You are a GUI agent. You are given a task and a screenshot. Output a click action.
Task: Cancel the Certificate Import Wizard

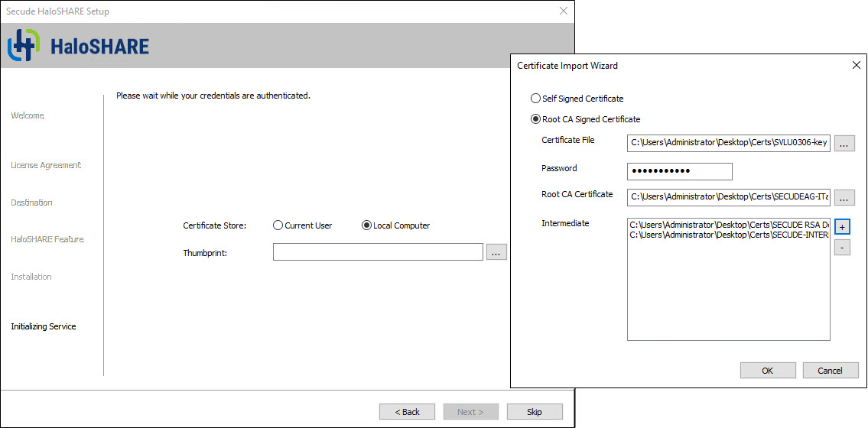[831, 371]
